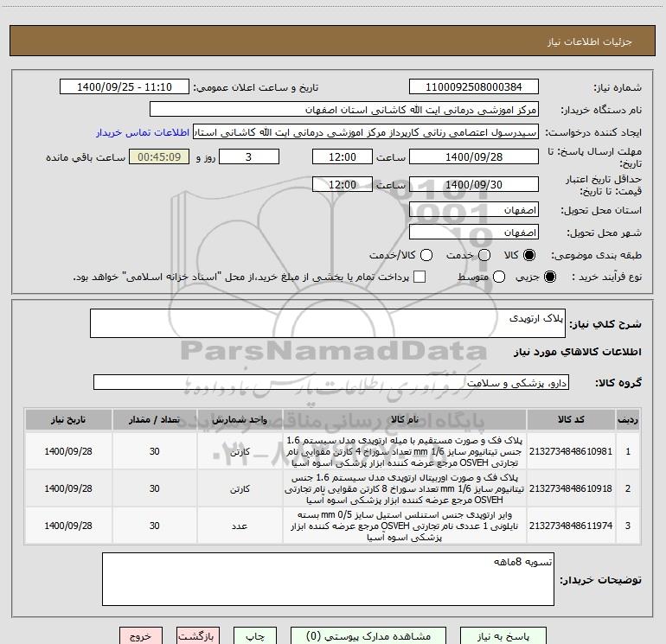Click the delivery city field اصفهان
The height and width of the screenshot is (644, 666).
click(474, 233)
